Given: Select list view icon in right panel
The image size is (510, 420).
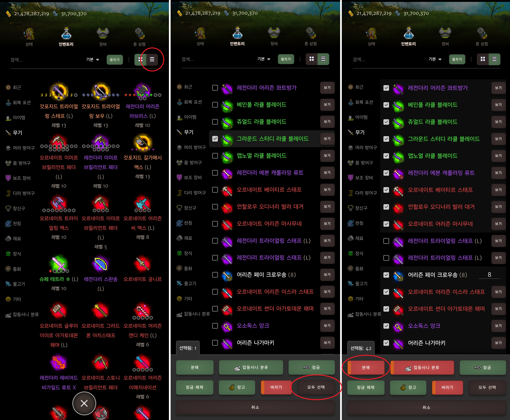Looking at the screenshot, I should coord(494,59).
